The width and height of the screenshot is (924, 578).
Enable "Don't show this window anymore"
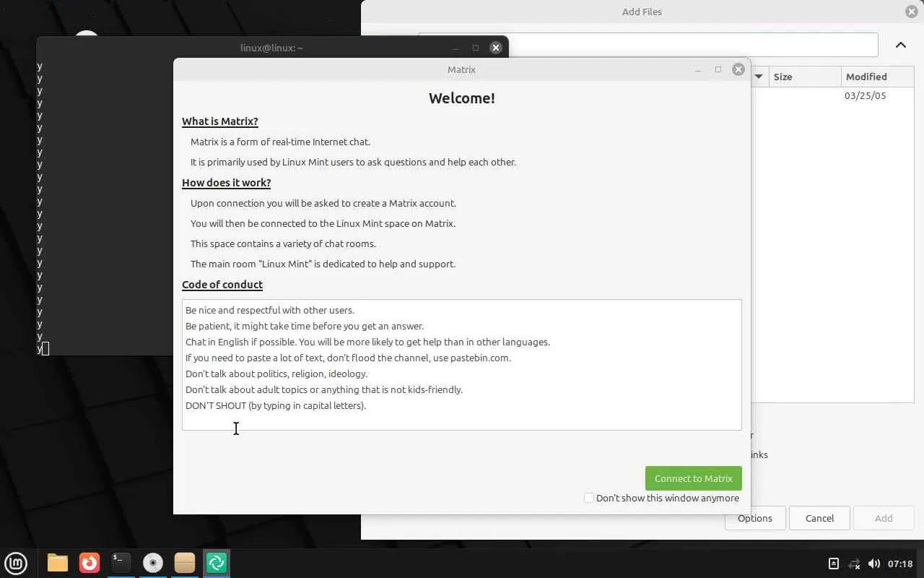589,498
